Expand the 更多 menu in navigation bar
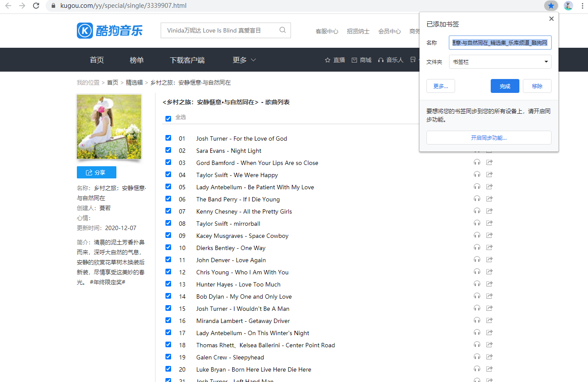Screen dimensions: 588x382 (x=244, y=60)
